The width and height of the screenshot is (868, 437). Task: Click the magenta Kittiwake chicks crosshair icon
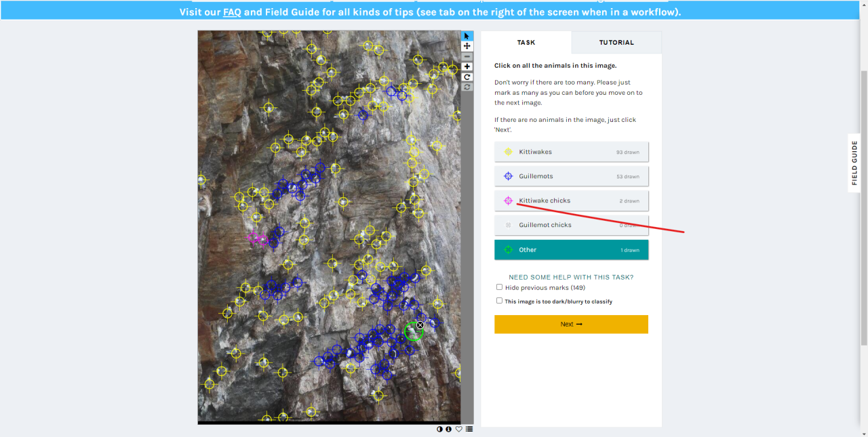click(508, 201)
